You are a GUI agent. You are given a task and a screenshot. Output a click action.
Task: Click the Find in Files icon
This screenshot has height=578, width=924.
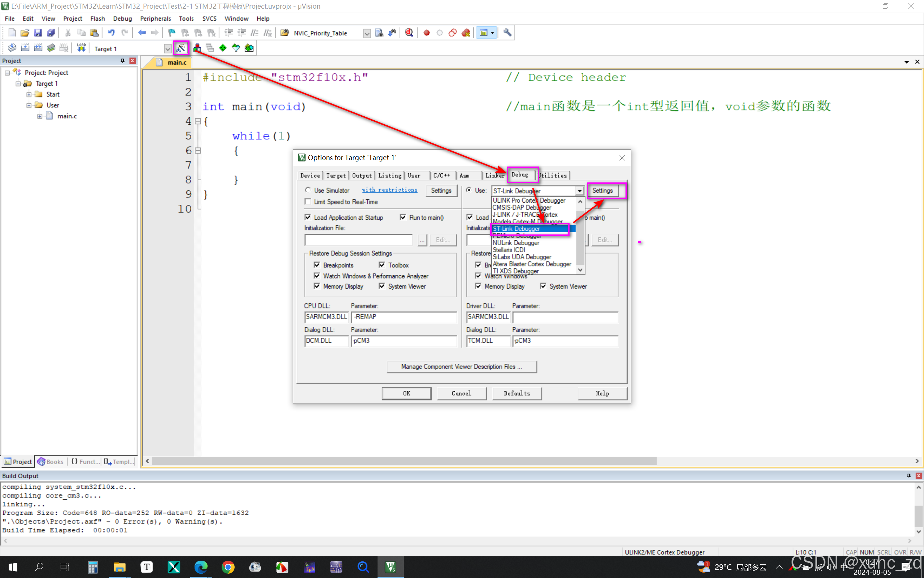(379, 33)
